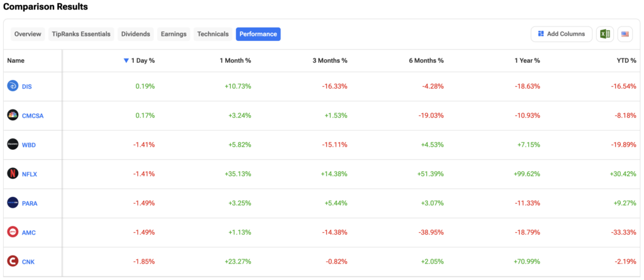Sort by 1 Day % column arrow
644x280 pixels.
pos(126,61)
